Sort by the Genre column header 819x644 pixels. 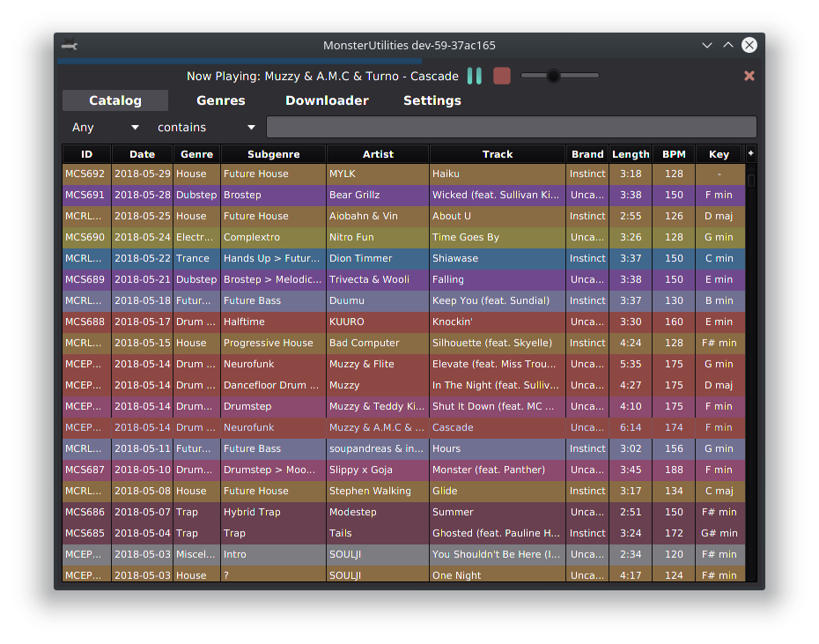pyautogui.click(x=196, y=154)
